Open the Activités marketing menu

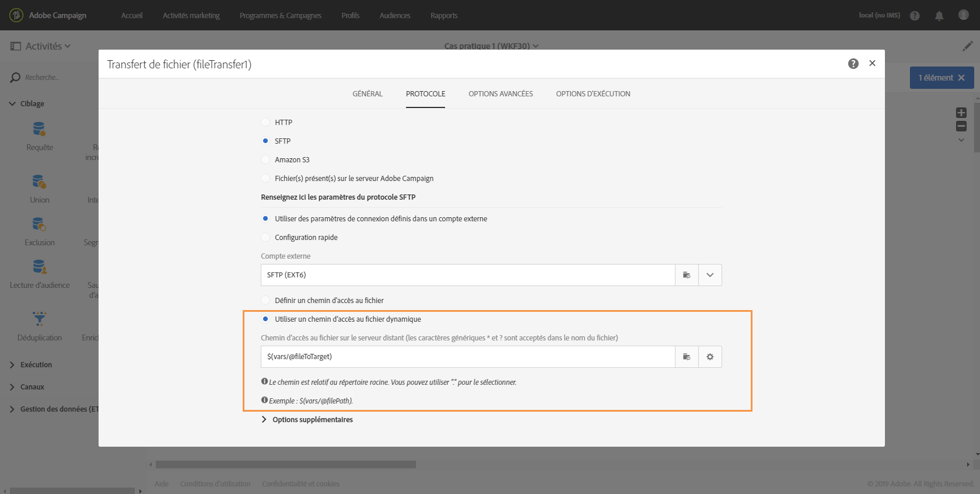click(191, 15)
